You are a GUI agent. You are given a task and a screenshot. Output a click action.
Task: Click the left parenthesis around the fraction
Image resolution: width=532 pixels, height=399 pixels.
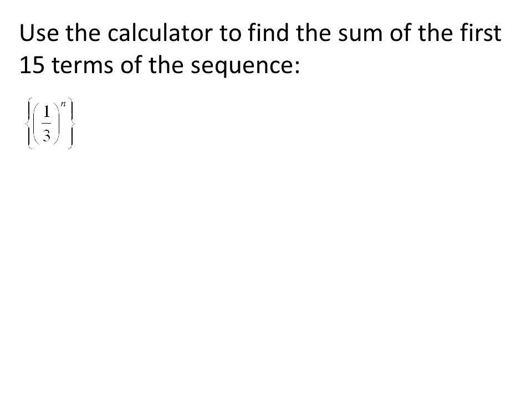pyautogui.click(x=37, y=124)
